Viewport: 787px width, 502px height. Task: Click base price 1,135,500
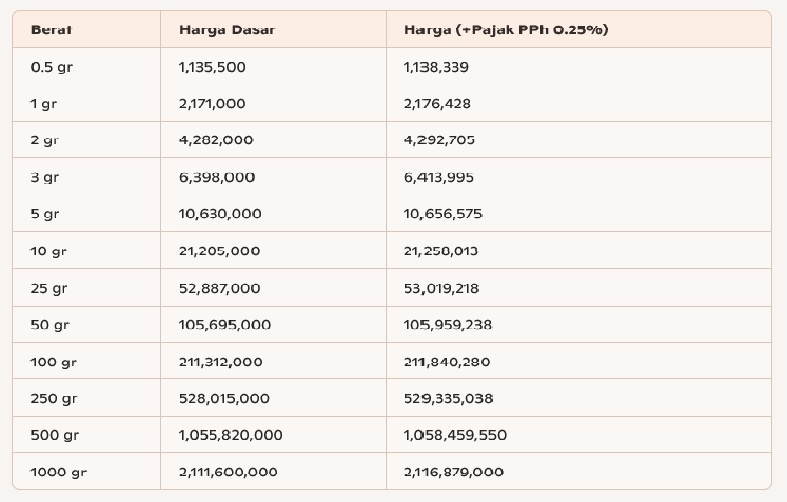pyautogui.click(x=212, y=68)
